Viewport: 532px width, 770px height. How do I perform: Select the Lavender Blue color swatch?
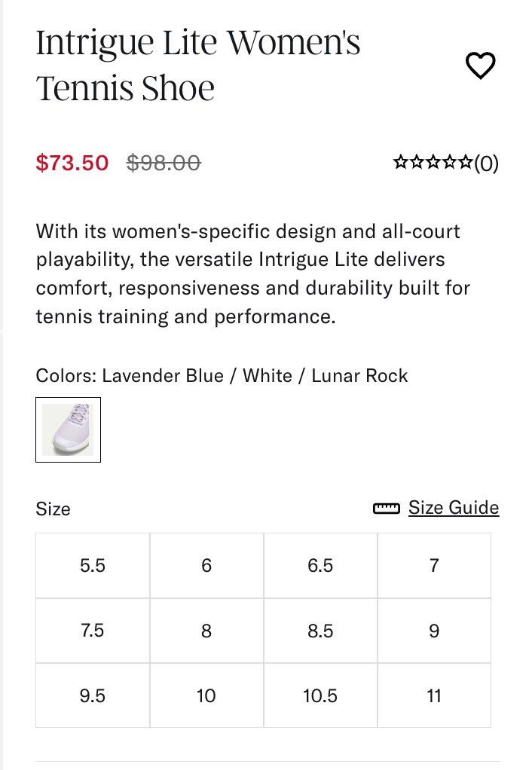point(68,429)
